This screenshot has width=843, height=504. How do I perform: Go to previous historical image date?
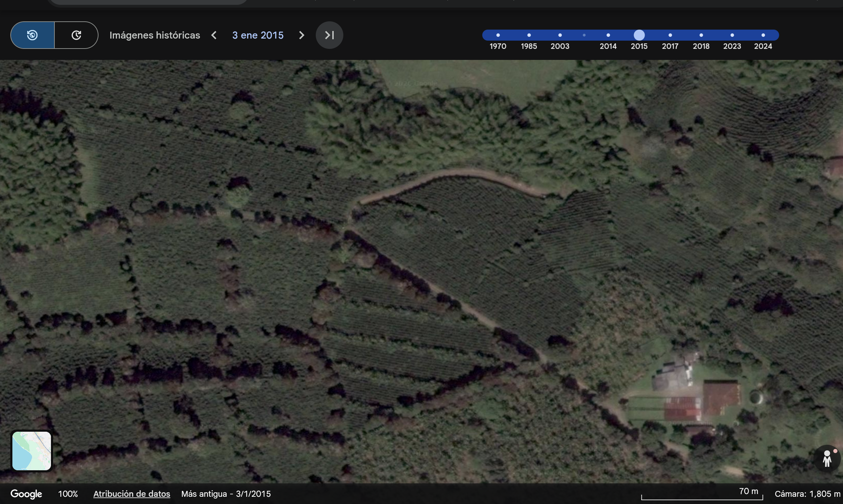pyautogui.click(x=214, y=35)
